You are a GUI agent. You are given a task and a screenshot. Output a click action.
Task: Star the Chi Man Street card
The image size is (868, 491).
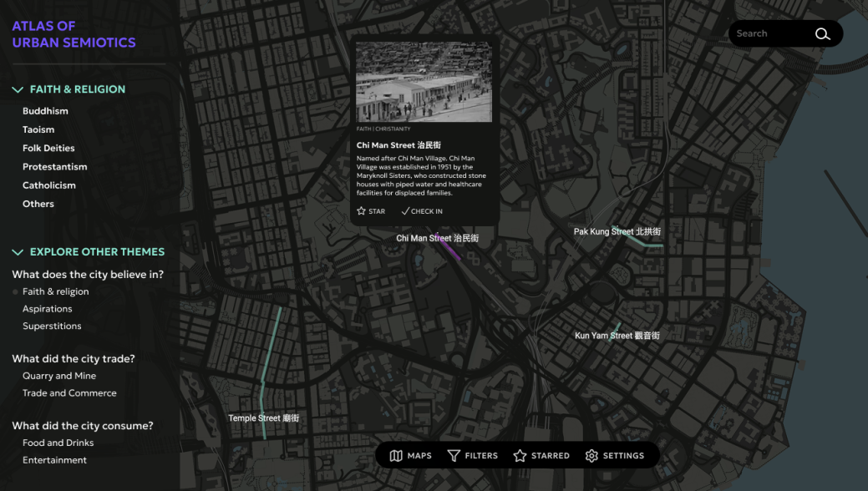pos(371,211)
